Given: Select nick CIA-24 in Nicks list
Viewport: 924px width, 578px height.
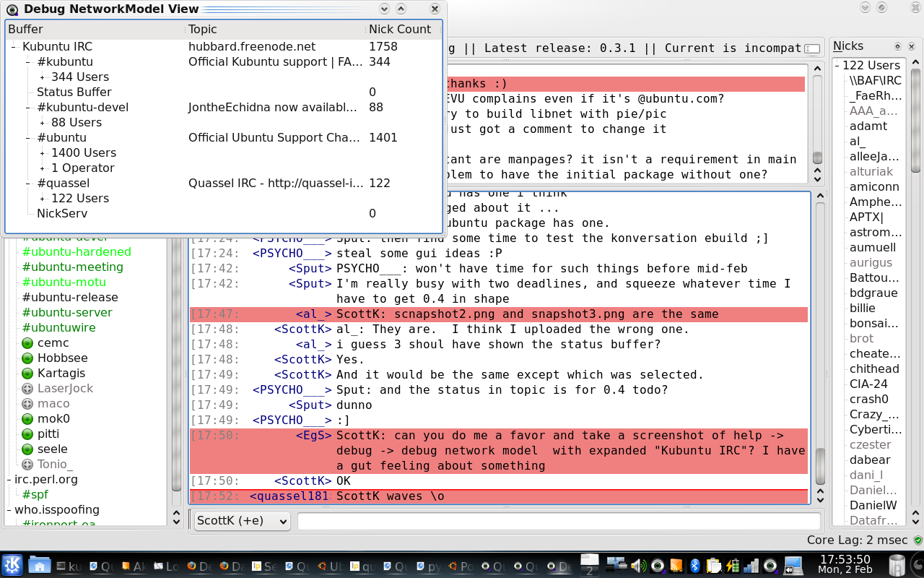Looking at the screenshot, I should (868, 384).
